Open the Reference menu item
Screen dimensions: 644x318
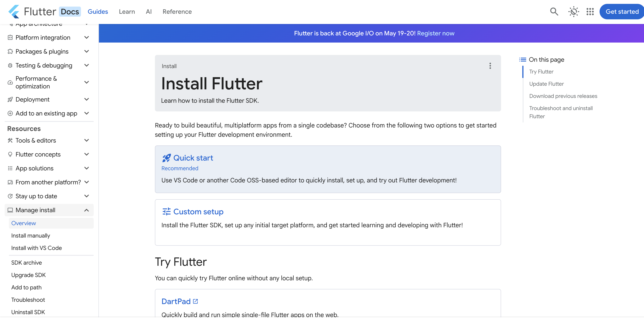[177, 12]
